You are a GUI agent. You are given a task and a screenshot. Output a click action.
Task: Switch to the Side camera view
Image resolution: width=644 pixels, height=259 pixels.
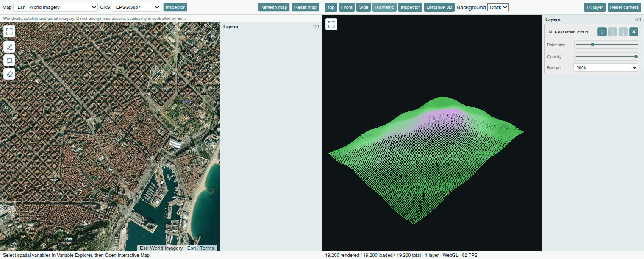coord(364,7)
